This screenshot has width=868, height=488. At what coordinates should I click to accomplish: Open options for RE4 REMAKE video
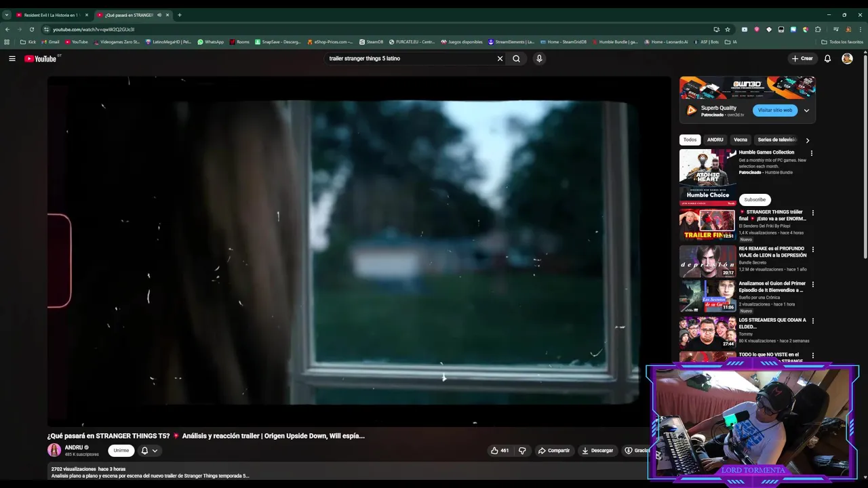click(812, 249)
